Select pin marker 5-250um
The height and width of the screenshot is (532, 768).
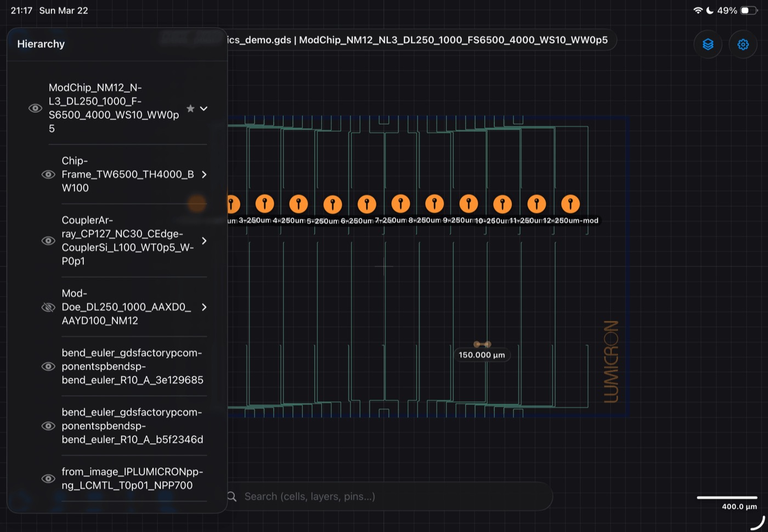tap(332, 205)
